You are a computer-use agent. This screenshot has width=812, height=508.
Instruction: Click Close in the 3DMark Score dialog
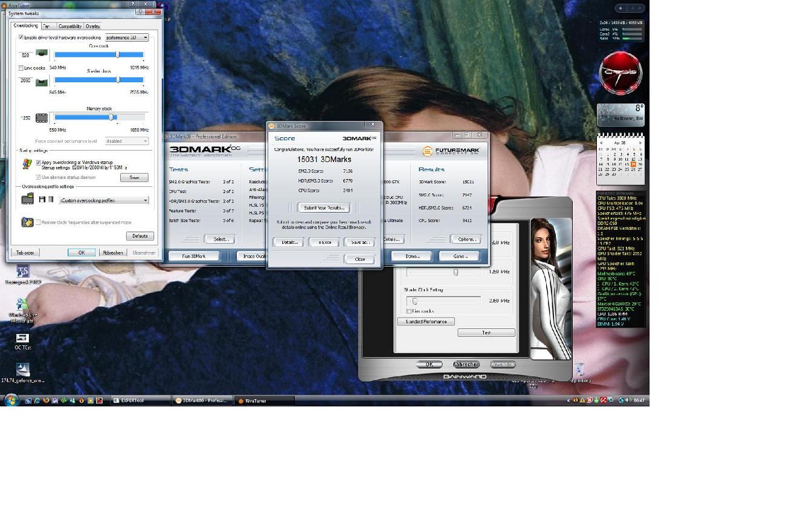point(359,259)
